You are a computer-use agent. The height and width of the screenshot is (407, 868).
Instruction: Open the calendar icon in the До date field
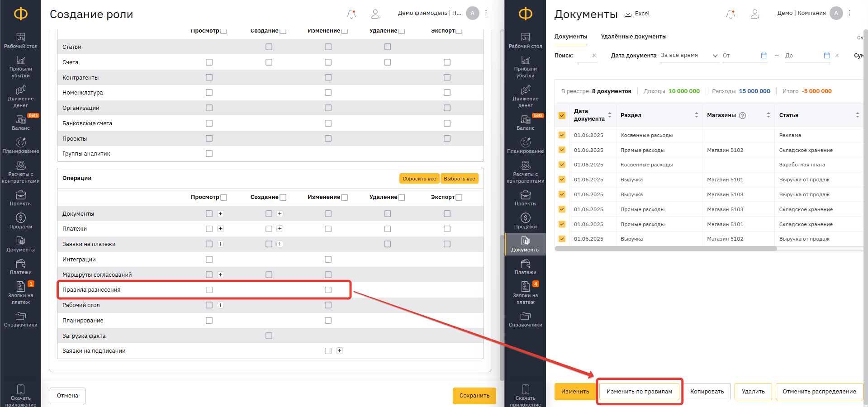tap(827, 56)
